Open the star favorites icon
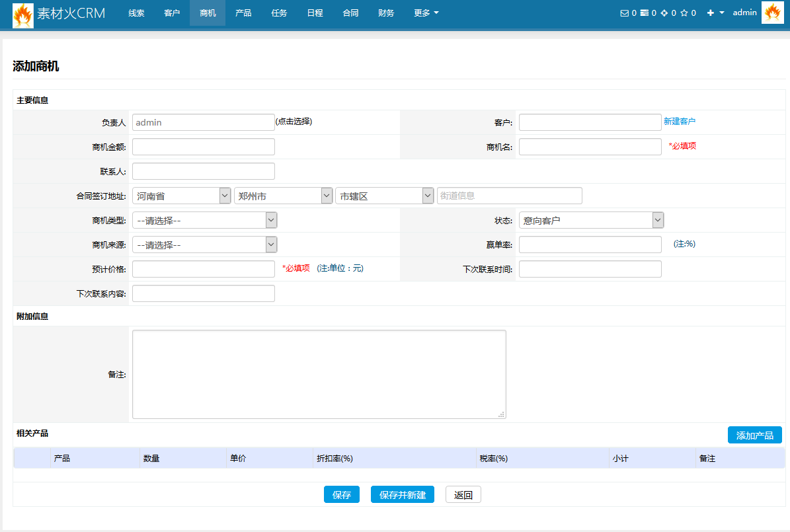Image resolution: width=790 pixels, height=532 pixels. coord(684,13)
